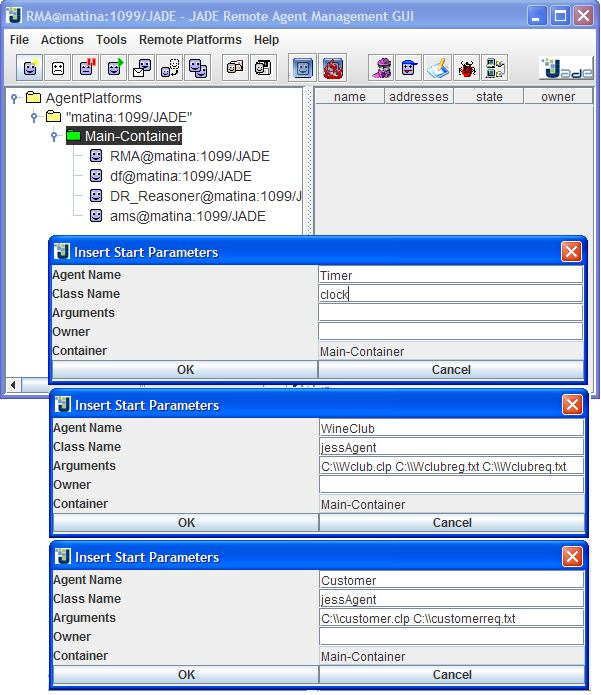The width and height of the screenshot is (601, 695).
Task: Click the Start New Agent toolbar icon
Action: point(30,68)
